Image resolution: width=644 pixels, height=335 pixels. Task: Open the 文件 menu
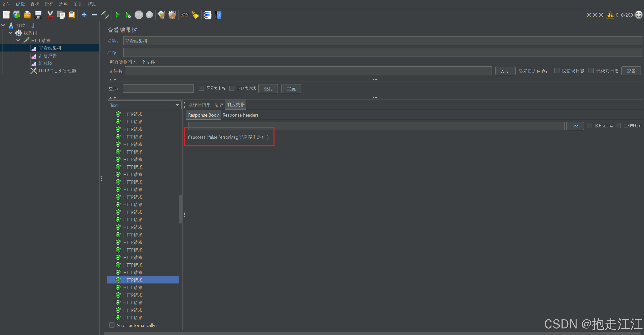[x=6, y=4]
